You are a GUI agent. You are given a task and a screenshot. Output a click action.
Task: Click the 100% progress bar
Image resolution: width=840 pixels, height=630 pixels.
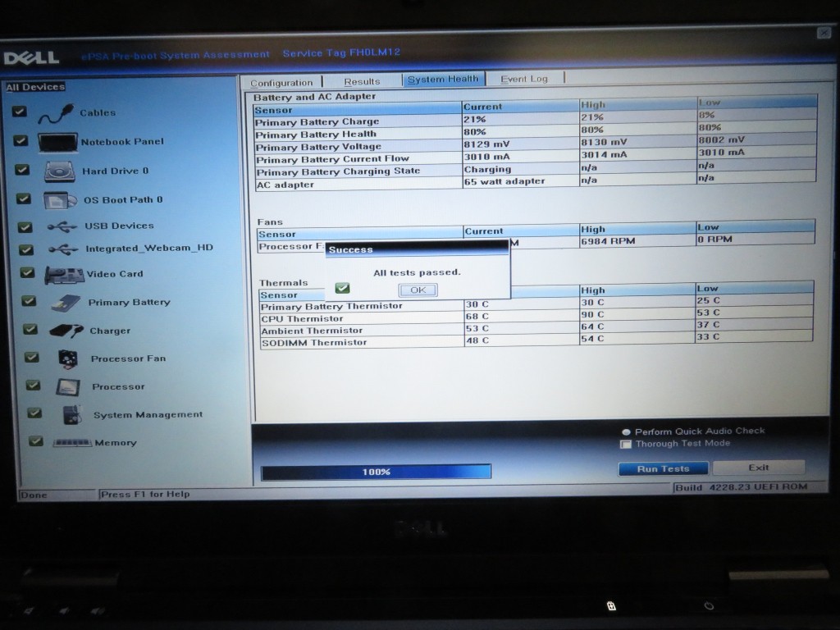click(376, 472)
